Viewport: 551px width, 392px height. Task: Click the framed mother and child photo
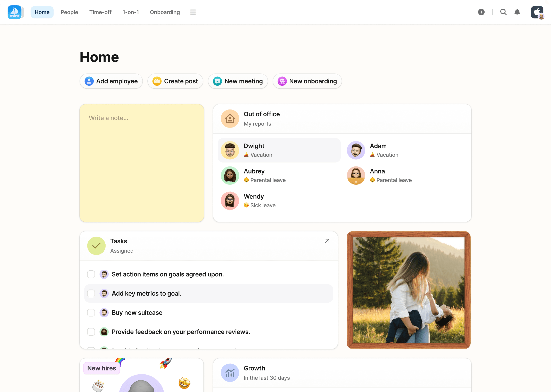point(408,290)
